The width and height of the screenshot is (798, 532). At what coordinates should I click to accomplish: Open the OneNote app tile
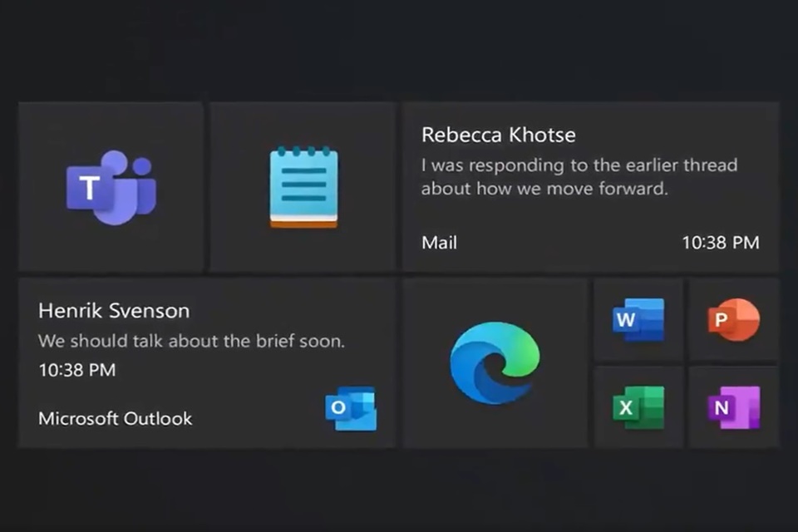(x=733, y=407)
